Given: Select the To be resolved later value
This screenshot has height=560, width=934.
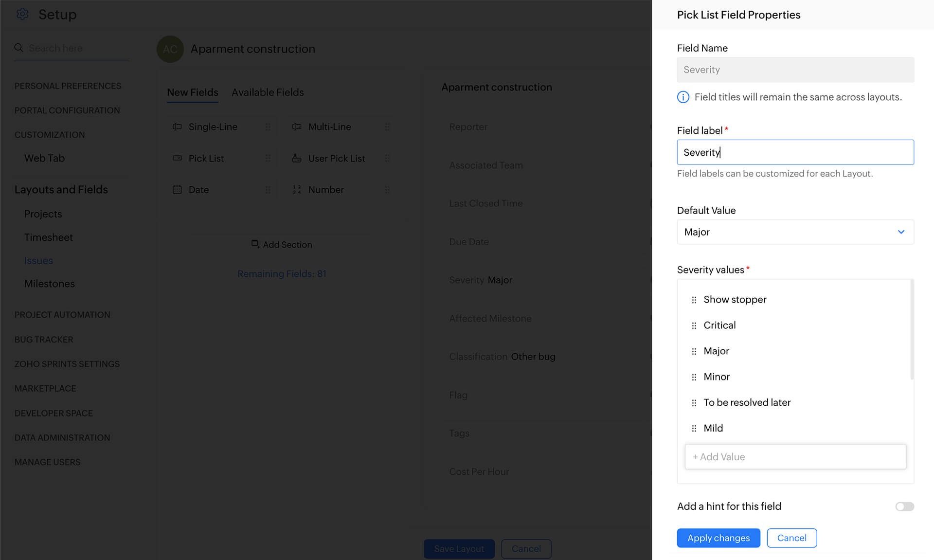Looking at the screenshot, I should pos(747,403).
